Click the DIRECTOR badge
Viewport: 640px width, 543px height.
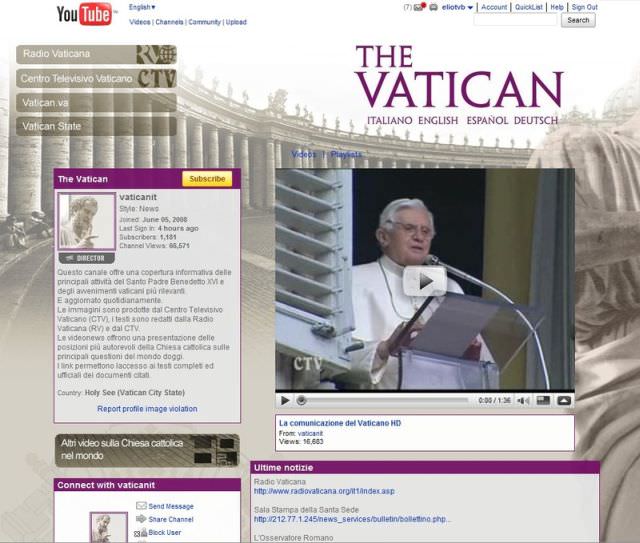point(87,258)
